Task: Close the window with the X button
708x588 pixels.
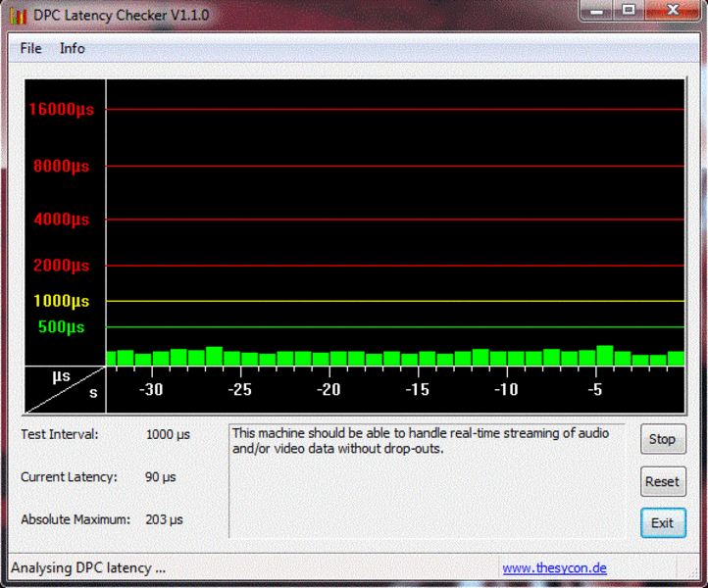Action: [x=673, y=10]
